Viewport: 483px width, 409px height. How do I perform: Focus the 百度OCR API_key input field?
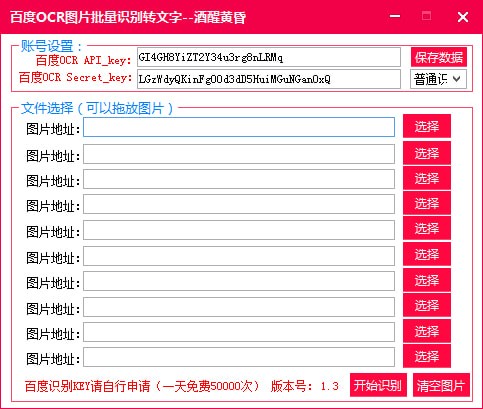[x=269, y=57]
